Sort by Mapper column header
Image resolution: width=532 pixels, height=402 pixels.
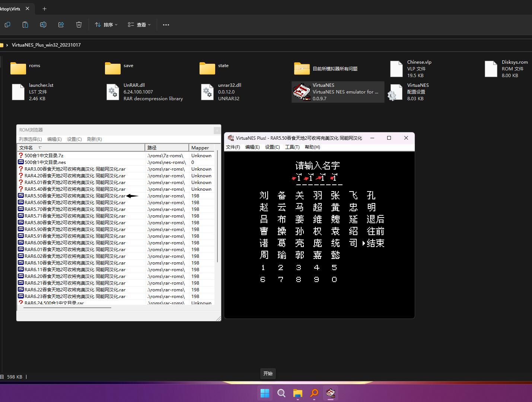click(x=201, y=148)
